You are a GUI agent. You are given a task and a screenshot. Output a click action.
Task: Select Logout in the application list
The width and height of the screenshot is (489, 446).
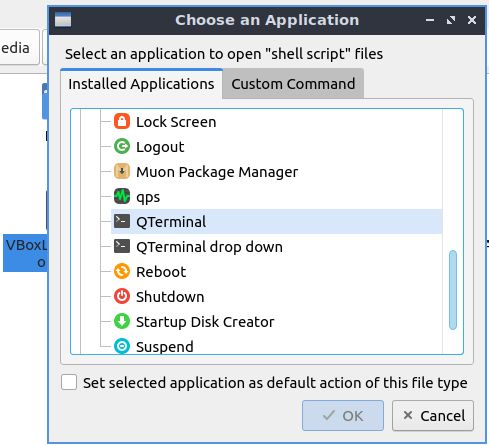pos(276,147)
